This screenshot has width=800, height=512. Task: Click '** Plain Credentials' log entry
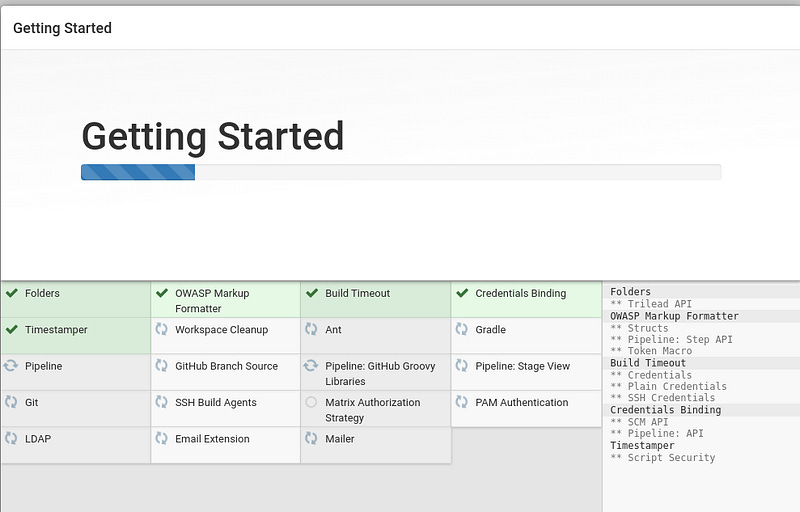668,386
